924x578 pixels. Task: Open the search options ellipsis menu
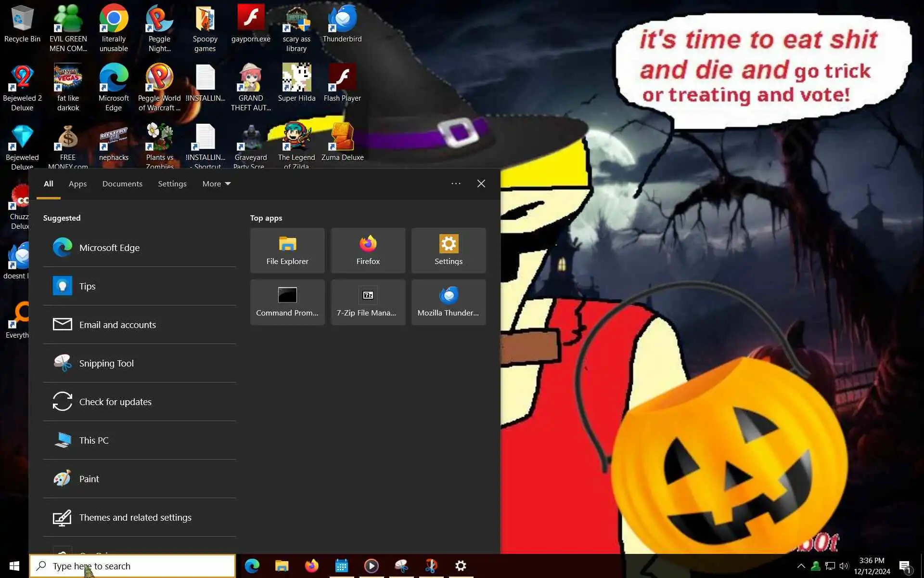point(456,184)
